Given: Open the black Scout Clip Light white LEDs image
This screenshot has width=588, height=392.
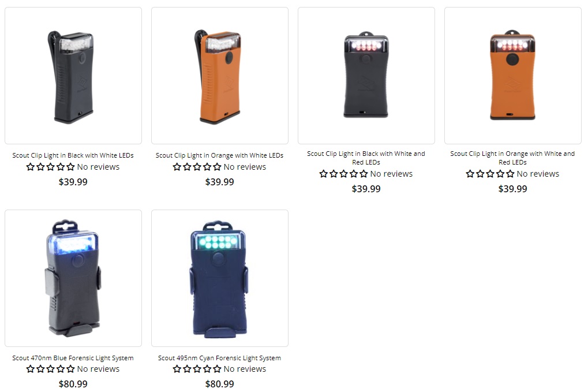Looking at the screenshot, I should pyautogui.click(x=73, y=76).
